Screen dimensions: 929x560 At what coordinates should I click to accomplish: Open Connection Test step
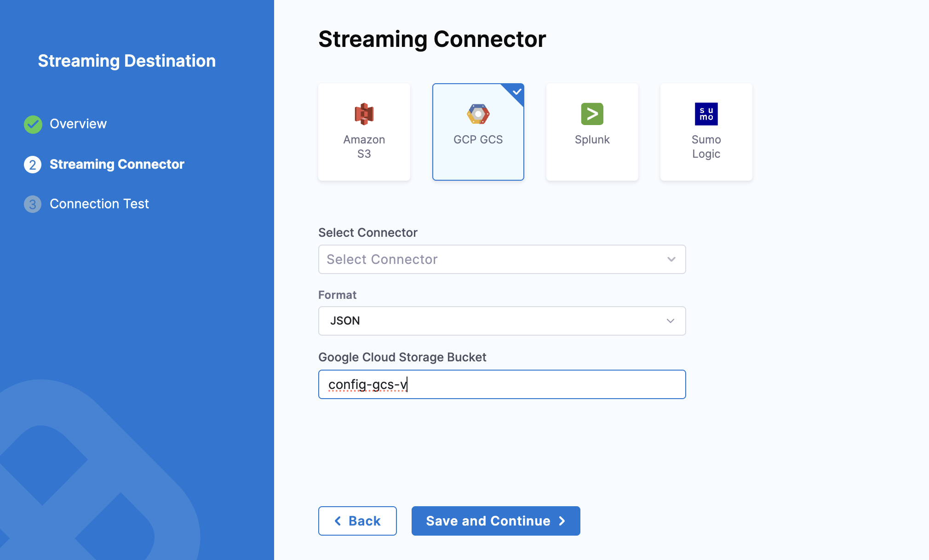(x=99, y=204)
